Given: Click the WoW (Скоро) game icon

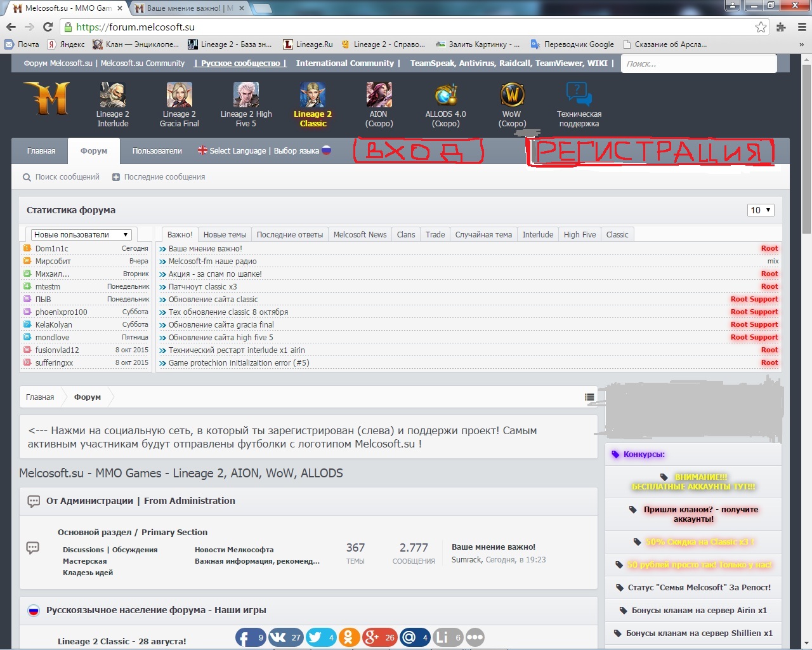Looking at the screenshot, I should pos(512,95).
